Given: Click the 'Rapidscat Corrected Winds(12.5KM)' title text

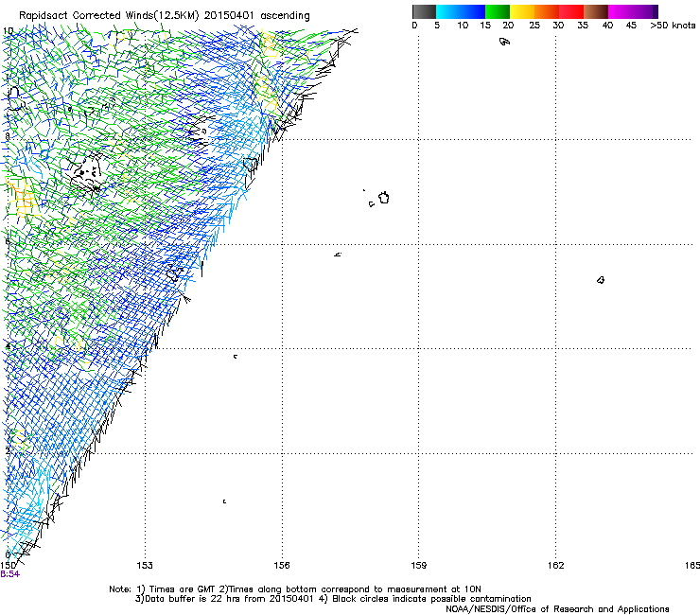Looking at the screenshot, I should coord(109,16).
